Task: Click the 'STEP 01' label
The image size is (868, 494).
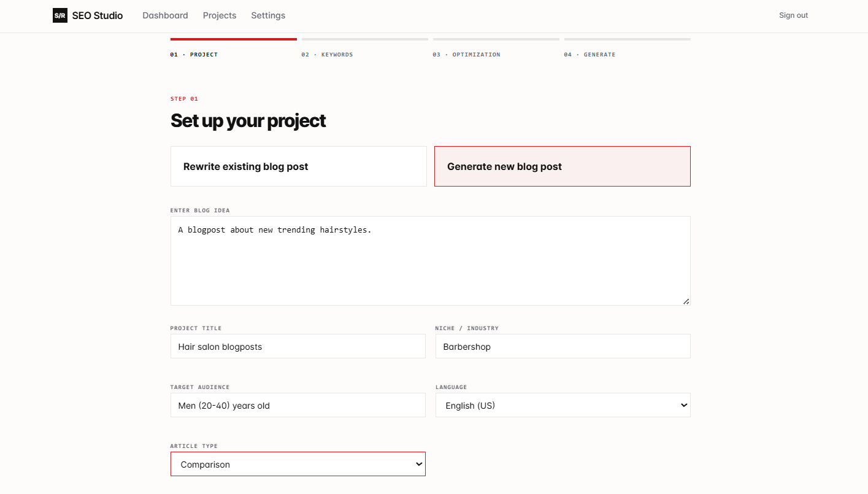Action: [x=184, y=99]
